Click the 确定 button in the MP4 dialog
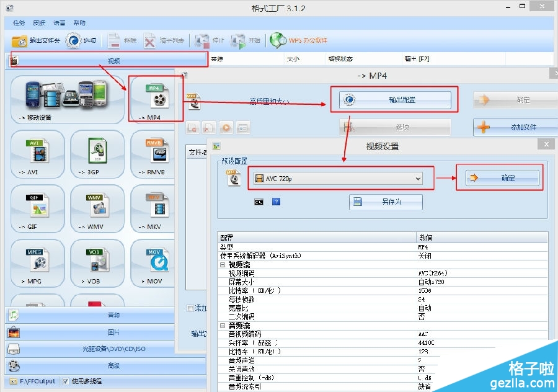This screenshot has width=558, height=392. (515, 100)
